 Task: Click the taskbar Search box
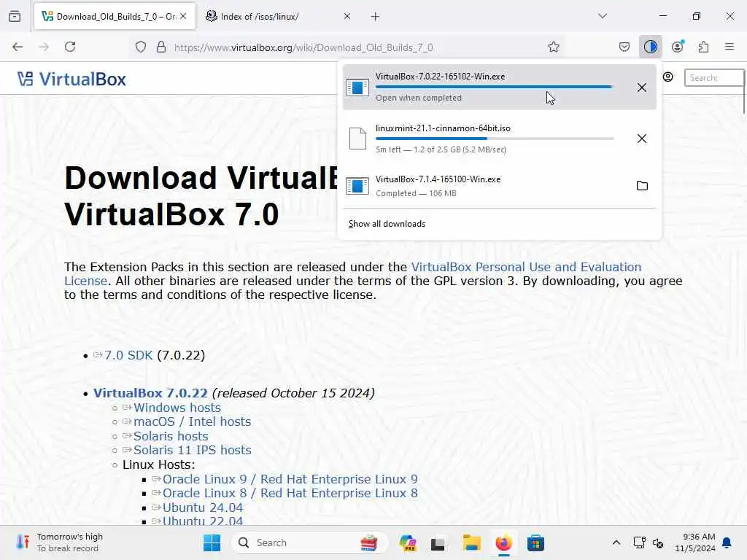(309, 542)
